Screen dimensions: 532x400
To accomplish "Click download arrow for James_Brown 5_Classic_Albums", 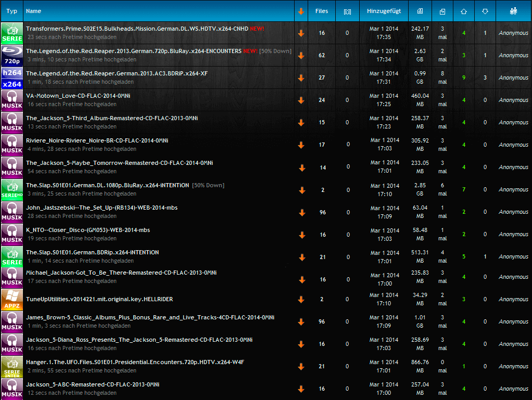I will coord(301,322).
